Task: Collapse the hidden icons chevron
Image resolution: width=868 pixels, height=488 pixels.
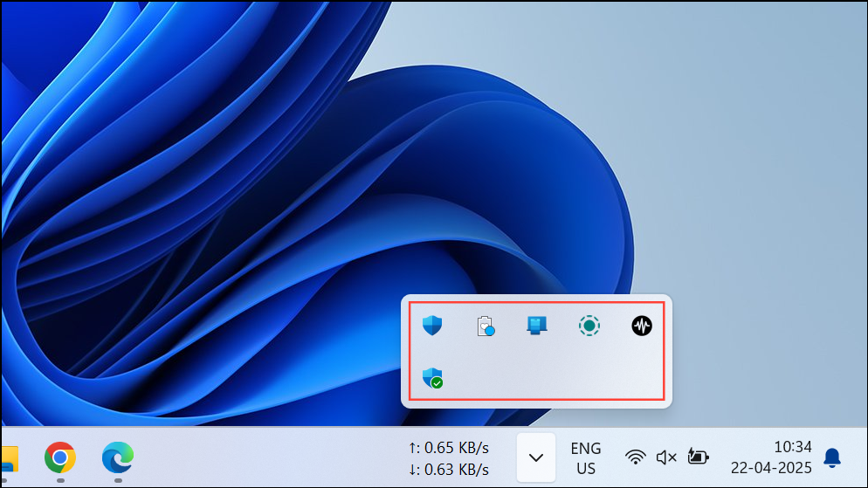Action: [536, 457]
